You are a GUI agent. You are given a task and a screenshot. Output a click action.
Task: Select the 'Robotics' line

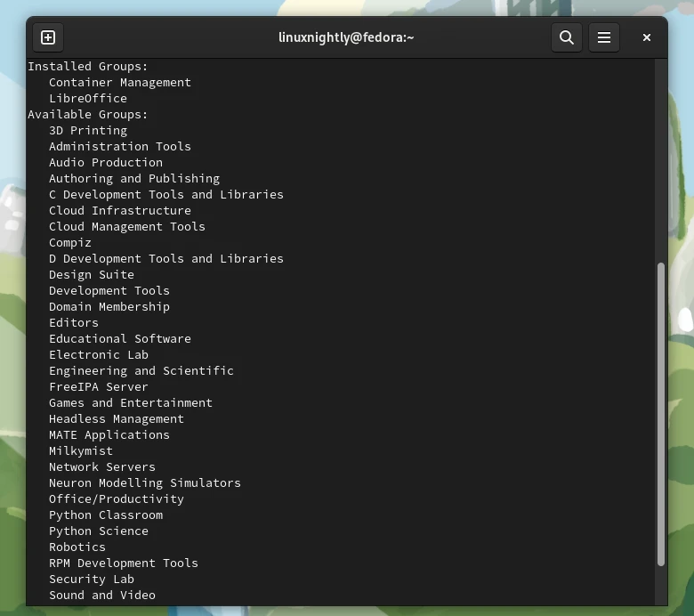click(x=77, y=547)
